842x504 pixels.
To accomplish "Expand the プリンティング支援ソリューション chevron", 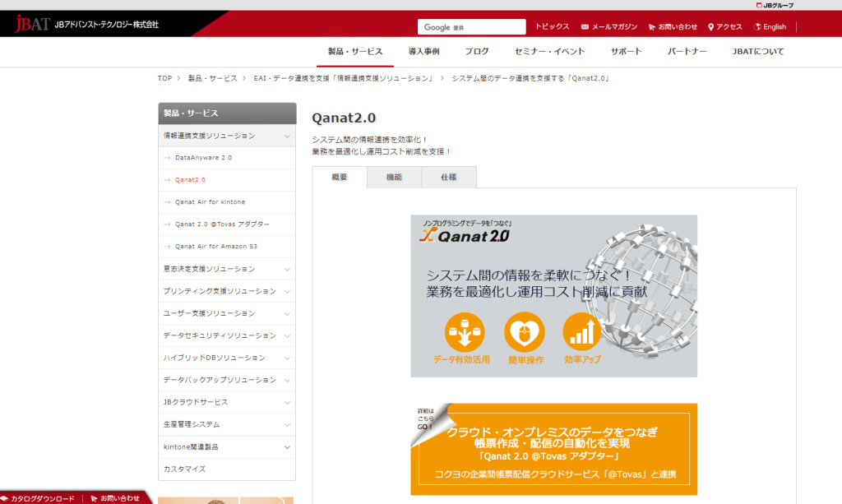I will click(287, 291).
